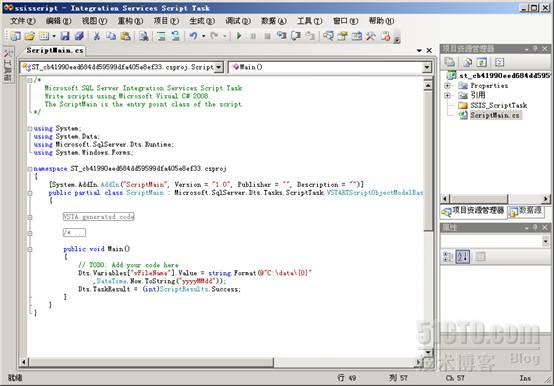Switch to the 数据源 bottom tab
The width and height of the screenshot is (554, 386).
(x=525, y=211)
